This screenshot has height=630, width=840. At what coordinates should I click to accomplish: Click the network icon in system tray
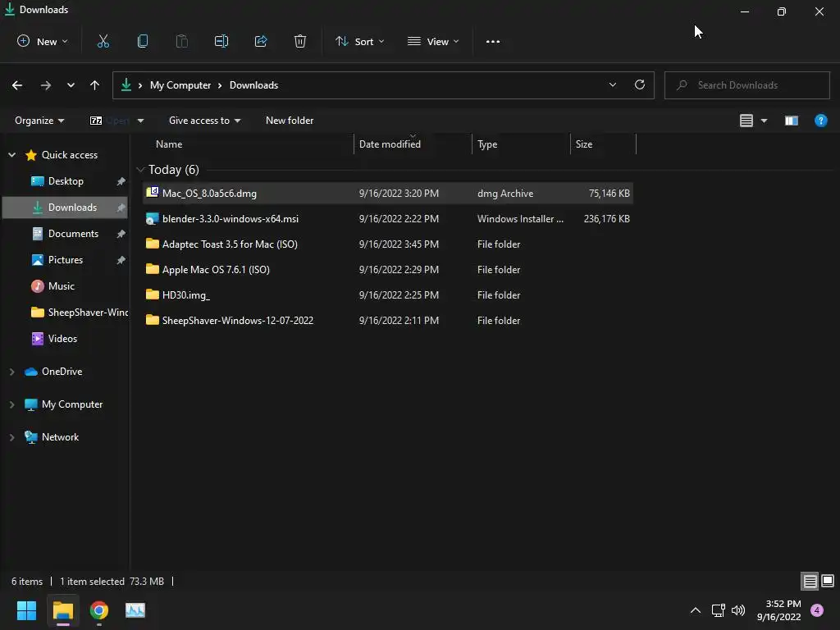(718, 610)
